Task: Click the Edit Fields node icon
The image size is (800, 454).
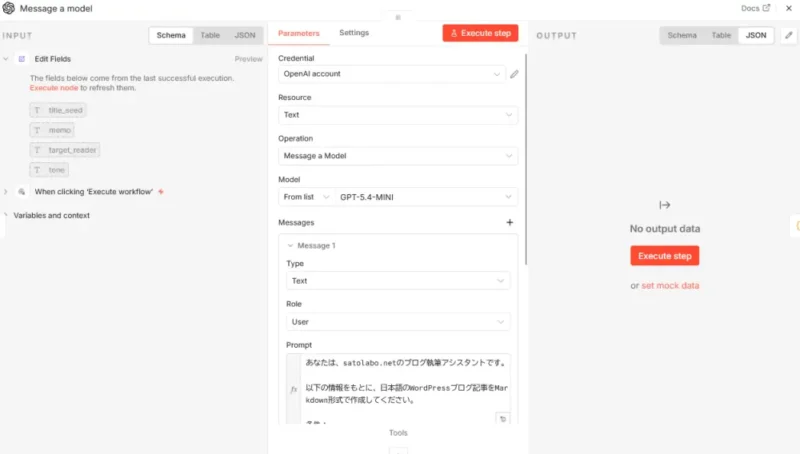Action: click(x=21, y=59)
